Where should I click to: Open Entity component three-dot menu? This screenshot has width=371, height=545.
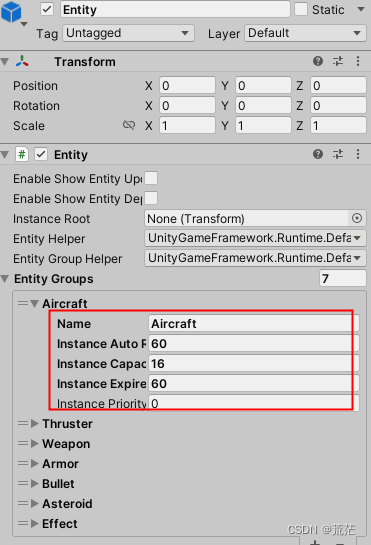click(x=358, y=154)
